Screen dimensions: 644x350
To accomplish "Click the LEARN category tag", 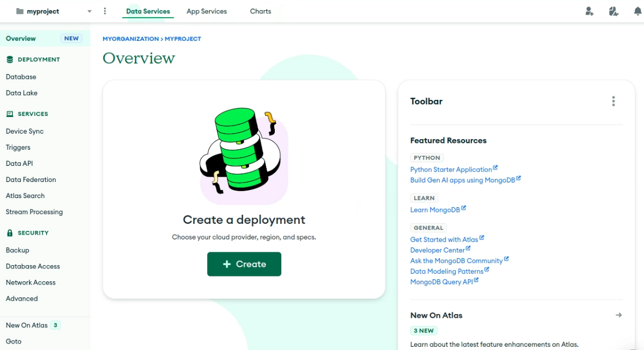I will coord(424,198).
